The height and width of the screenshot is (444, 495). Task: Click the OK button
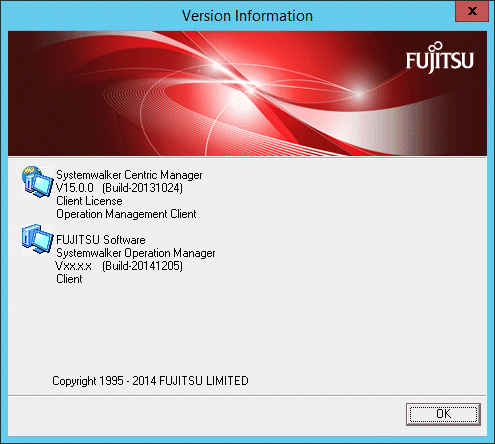pos(443,414)
